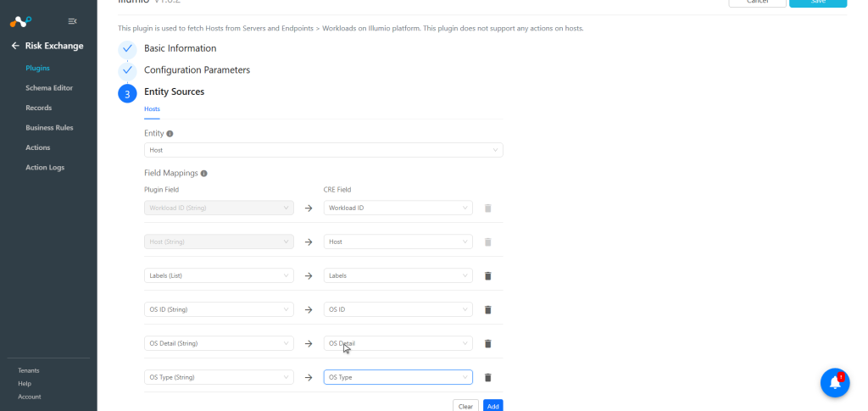Remove the OS Detail mapping with trash icon

(x=487, y=343)
